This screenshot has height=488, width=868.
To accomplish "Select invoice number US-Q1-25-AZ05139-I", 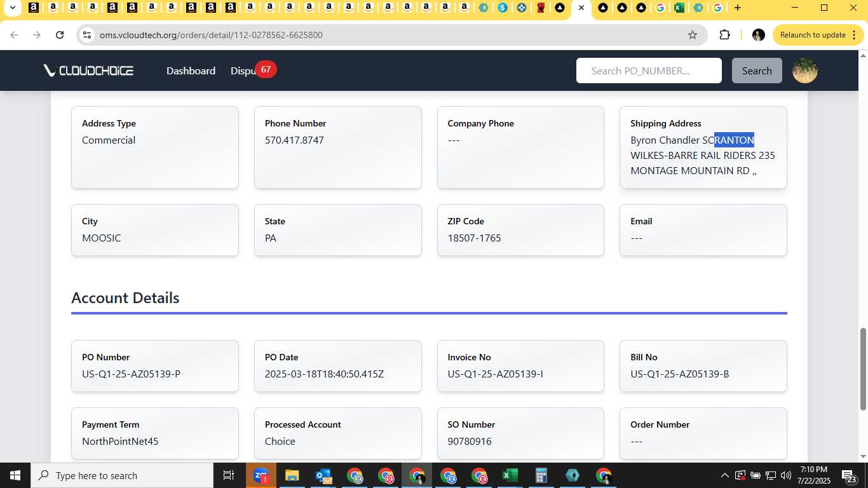I will point(495,374).
